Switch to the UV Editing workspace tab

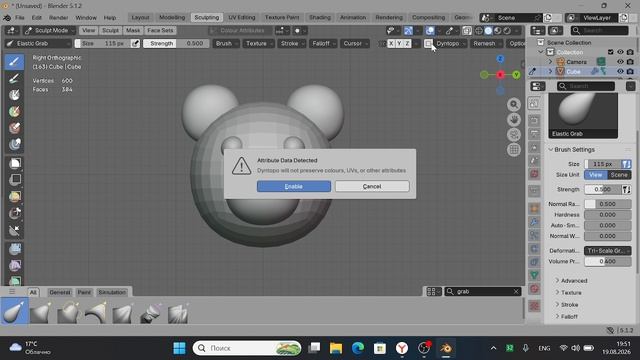pos(242,18)
